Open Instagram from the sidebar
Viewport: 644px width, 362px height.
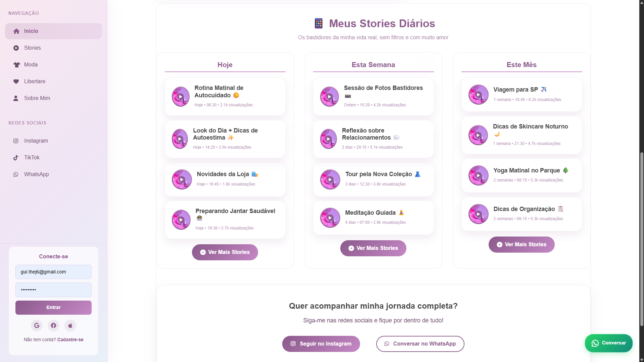(36, 141)
